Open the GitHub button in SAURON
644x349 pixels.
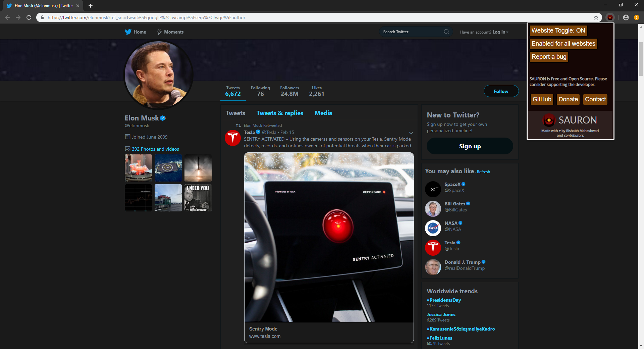(542, 99)
